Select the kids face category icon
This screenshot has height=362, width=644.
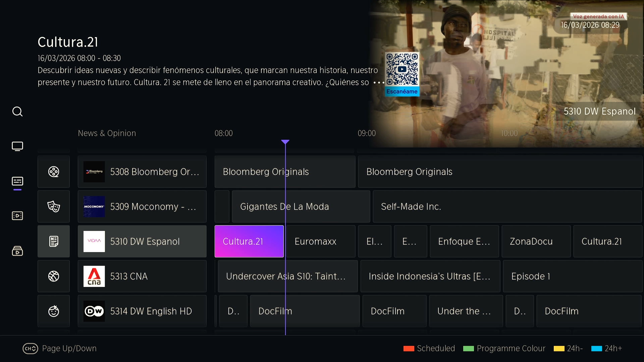[x=54, y=311]
